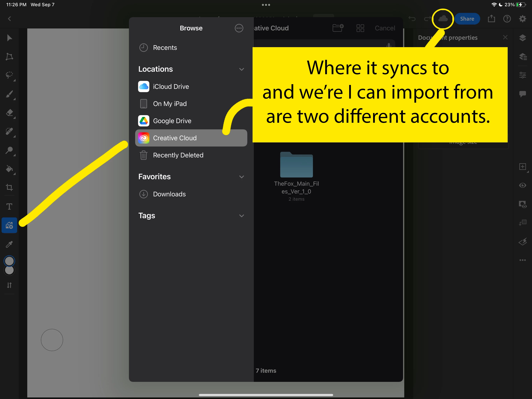Select the Move tool arrow
The image size is (532, 399).
pos(9,38)
